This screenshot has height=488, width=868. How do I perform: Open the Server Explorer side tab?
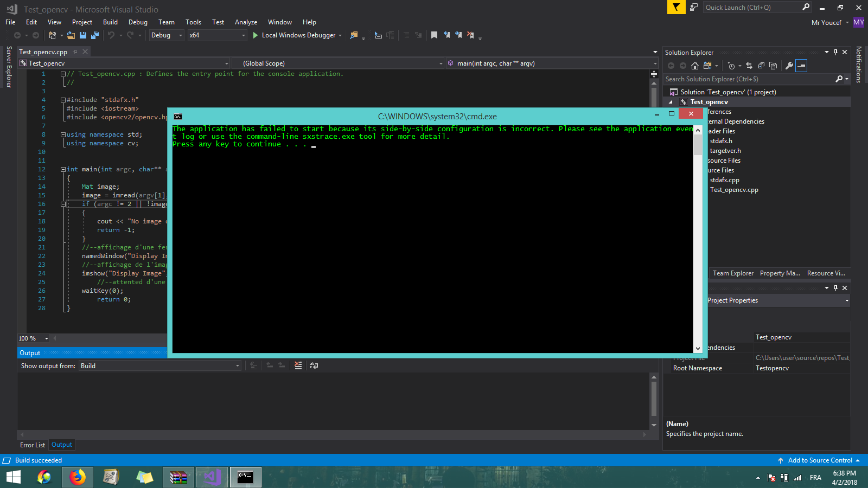click(9, 67)
